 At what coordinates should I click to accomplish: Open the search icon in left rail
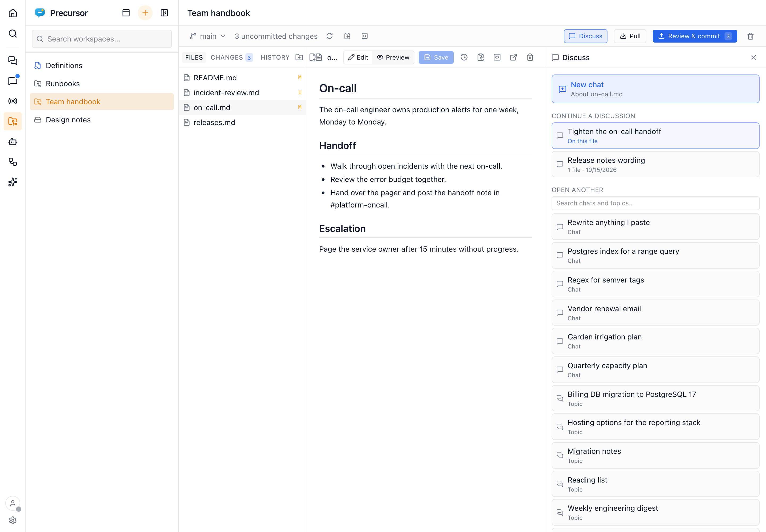(13, 33)
